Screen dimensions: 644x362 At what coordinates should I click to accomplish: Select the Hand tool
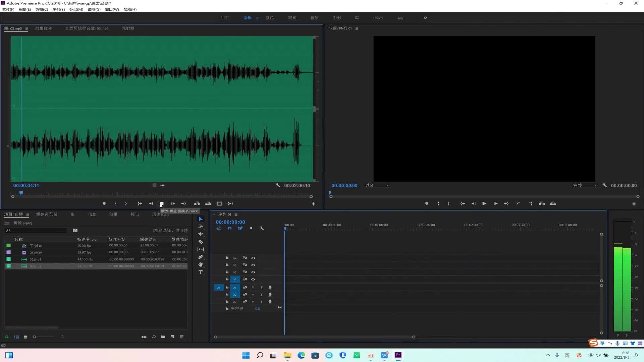tap(201, 265)
